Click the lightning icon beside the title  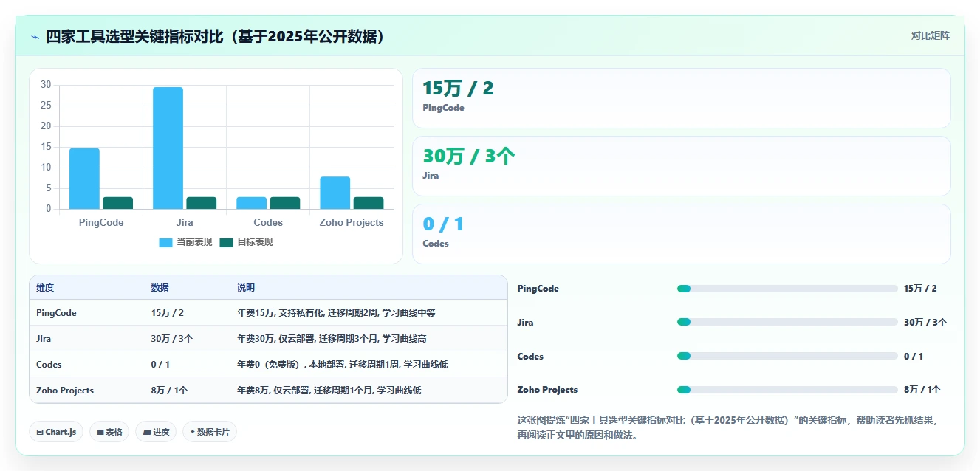pos(35,37)
